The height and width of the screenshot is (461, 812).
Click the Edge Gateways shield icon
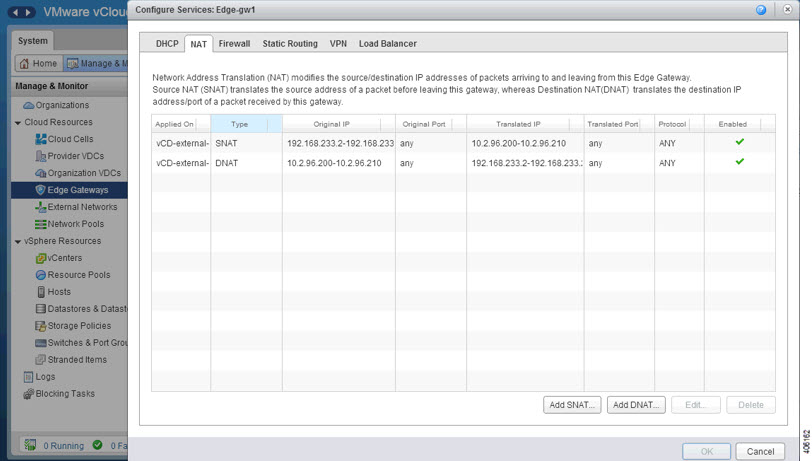point(40,190)
